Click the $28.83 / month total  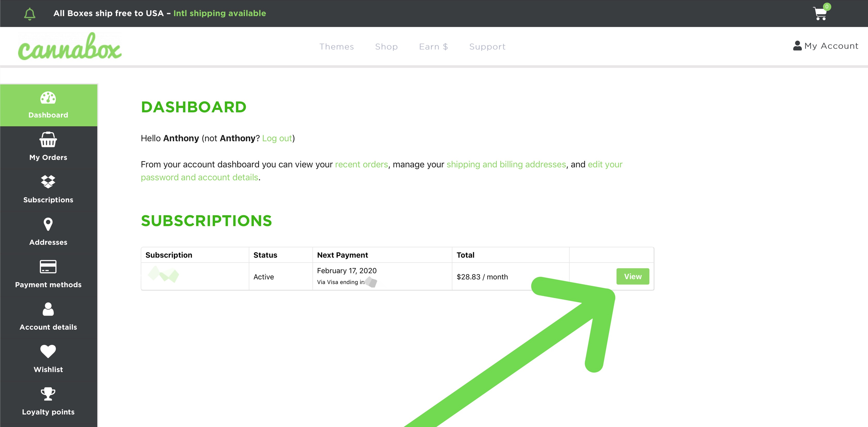click(482, 277)
